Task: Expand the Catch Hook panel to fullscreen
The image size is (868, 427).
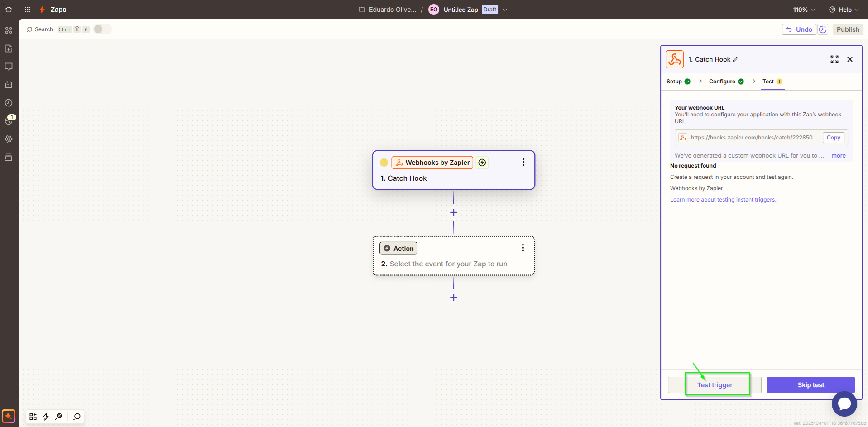Action: (x=834, y=59)
